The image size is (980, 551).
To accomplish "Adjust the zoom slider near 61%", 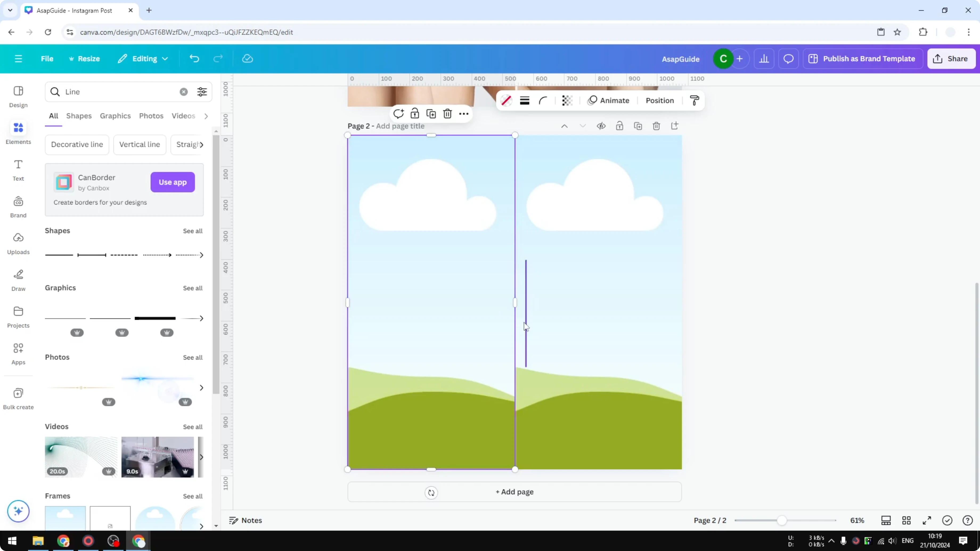I will 783,520.
